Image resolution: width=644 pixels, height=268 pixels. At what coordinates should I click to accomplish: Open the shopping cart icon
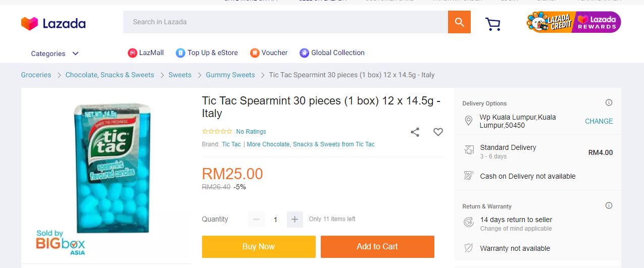pos(492,24)
